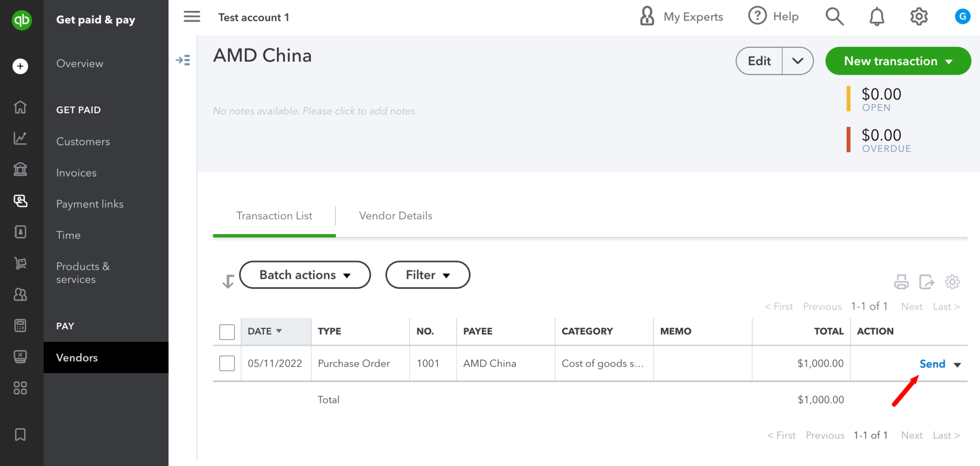This screenshot has width=980, height=466.
Task: Check the select-all checkbox in the table header
Action: 226,331
